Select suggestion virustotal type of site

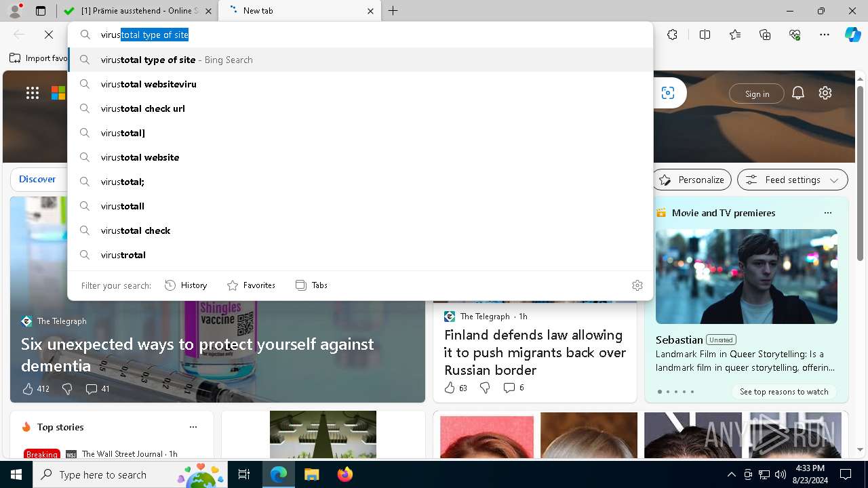click(x=361, y=60)
